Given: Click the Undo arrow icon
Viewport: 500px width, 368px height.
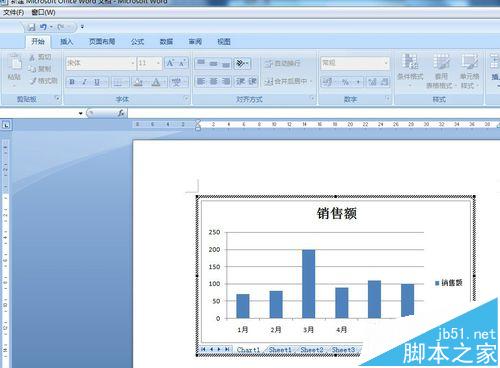Looking at the screenshot, I should tap(43, 27).
